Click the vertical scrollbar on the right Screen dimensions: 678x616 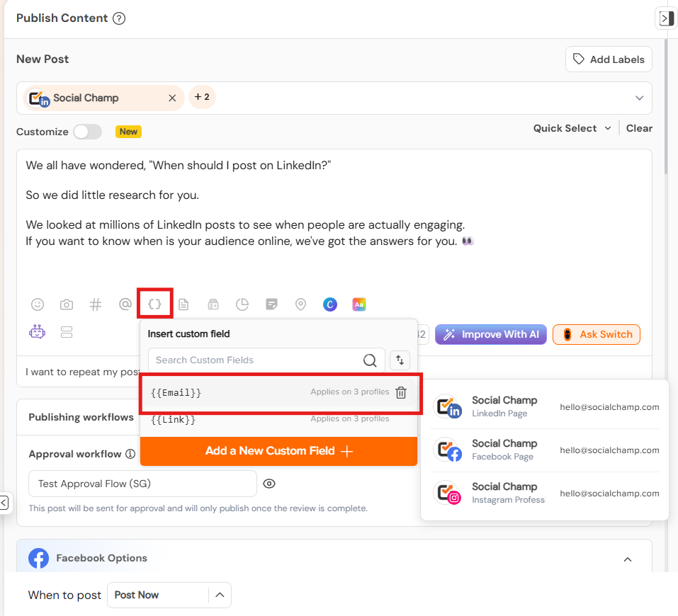667,108
